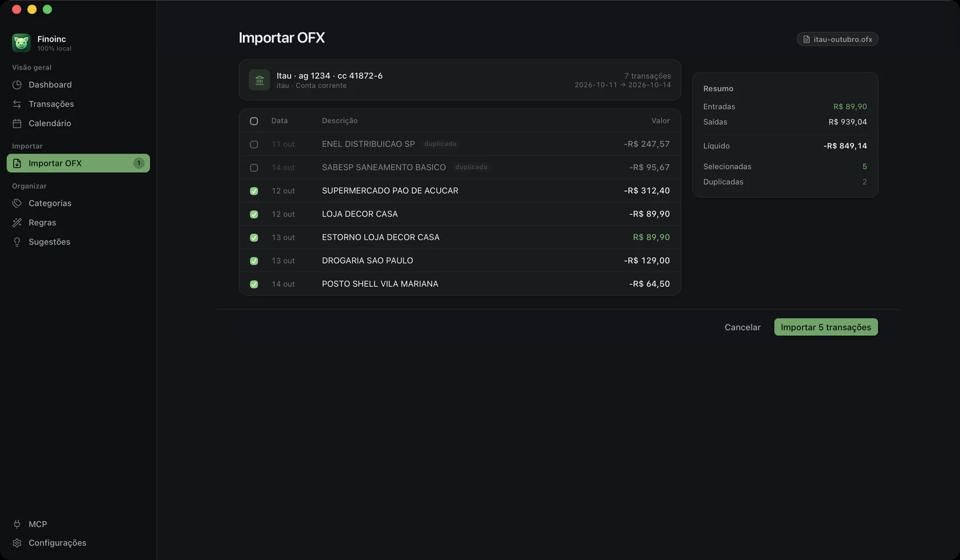Toggle the select-all checkbox in table header
This screenshot has height=560, width=960.
254,121
